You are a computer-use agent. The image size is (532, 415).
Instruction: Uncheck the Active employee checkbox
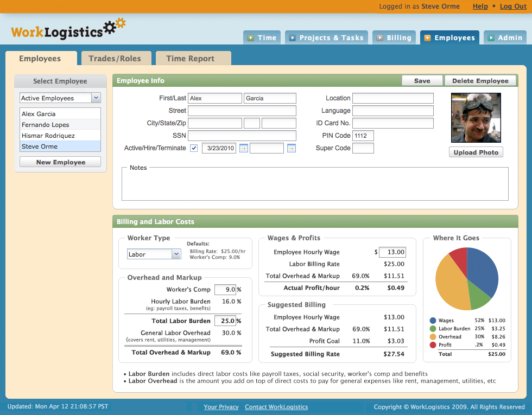(x=194, y=148)
